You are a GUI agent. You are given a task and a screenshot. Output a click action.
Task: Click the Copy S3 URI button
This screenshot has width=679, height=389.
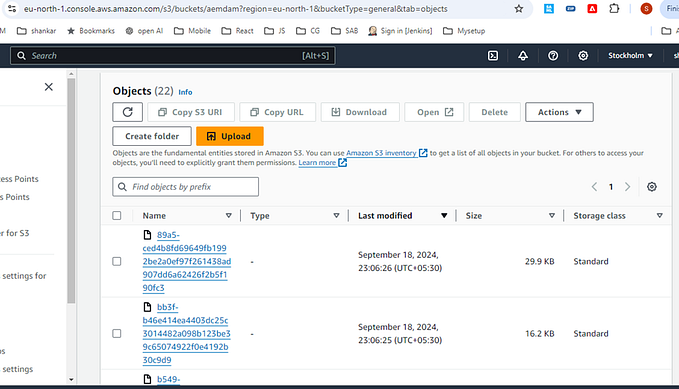pyautogui.click(x=191, y=112)
